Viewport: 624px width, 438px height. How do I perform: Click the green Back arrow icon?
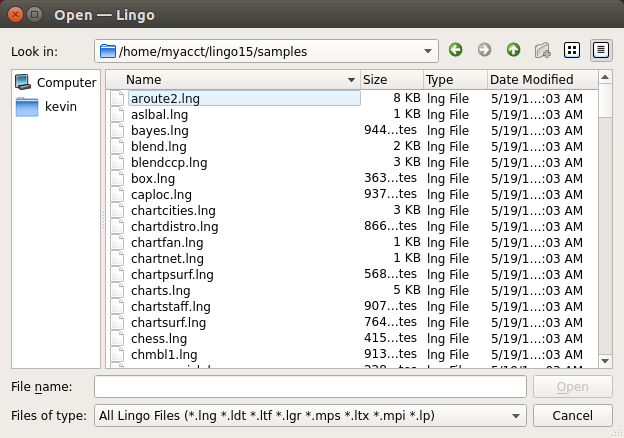click(x=456, y=50)
